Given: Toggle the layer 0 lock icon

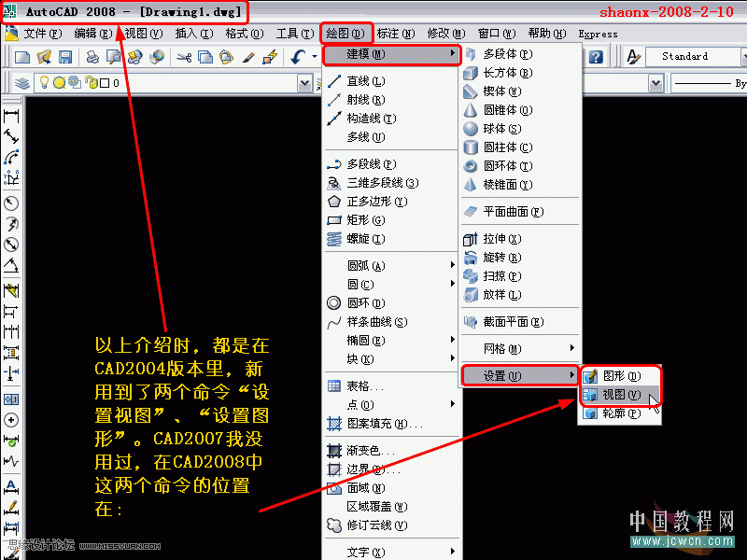Looking at the screenshot, I should [x=90, y=82].
